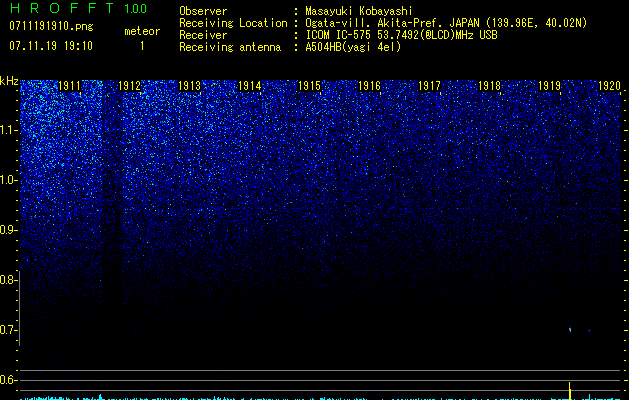Click the 1919 time marker
Viewport: 629px width, 400px height.
549,86
